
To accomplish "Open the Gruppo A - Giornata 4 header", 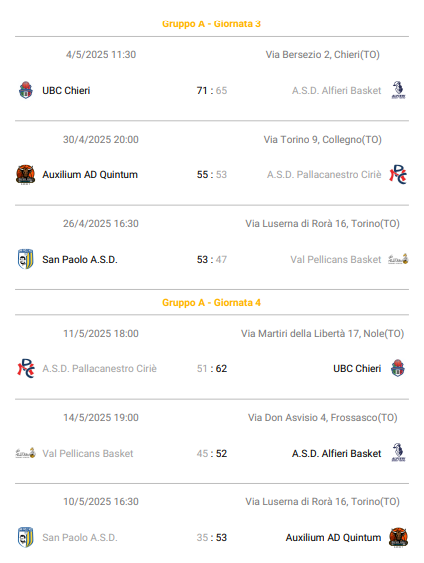I will (211, 303).
